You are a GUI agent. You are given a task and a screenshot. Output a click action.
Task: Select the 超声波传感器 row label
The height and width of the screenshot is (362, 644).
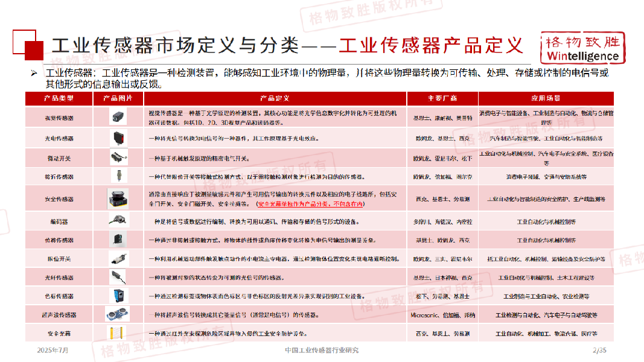pyautogui.click(x=59, y=315)
